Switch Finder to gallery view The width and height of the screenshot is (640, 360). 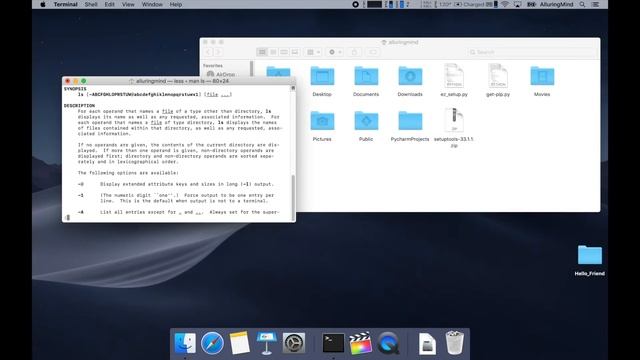[x=295, y=52]
